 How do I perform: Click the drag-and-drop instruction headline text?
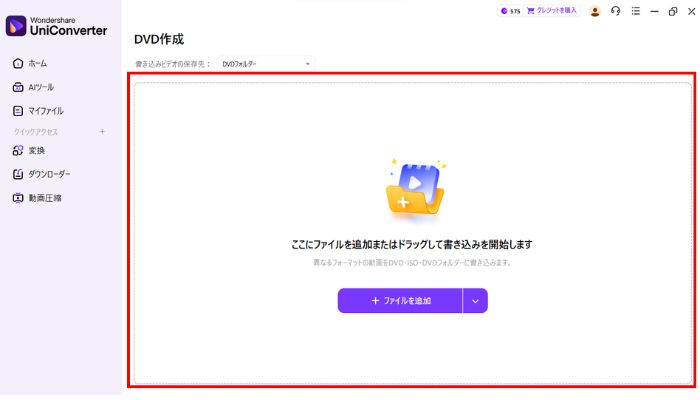click(412, 245)
